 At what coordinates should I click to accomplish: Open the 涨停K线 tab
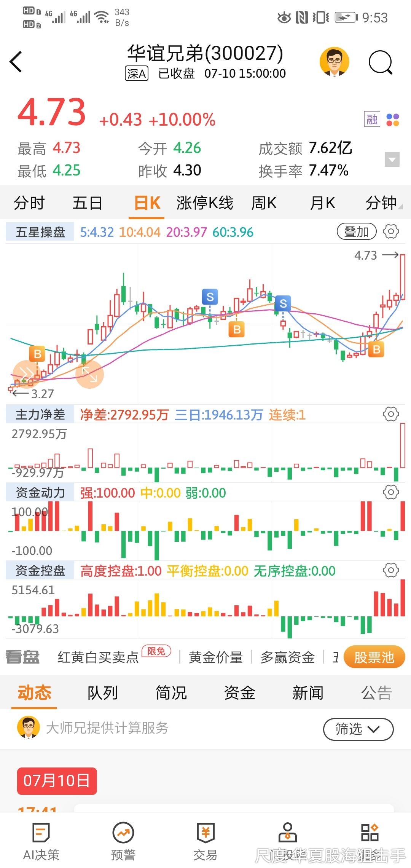205,203
